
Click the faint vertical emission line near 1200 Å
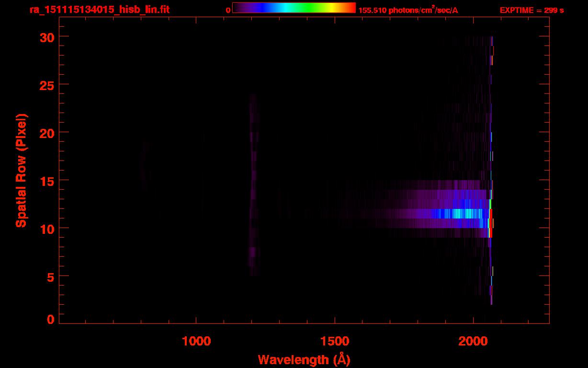pyautogui.click(x=253, y=185)
